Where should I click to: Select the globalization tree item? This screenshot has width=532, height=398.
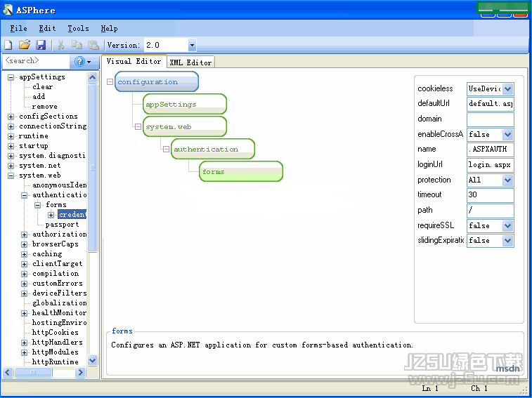[x=59, y=303]
